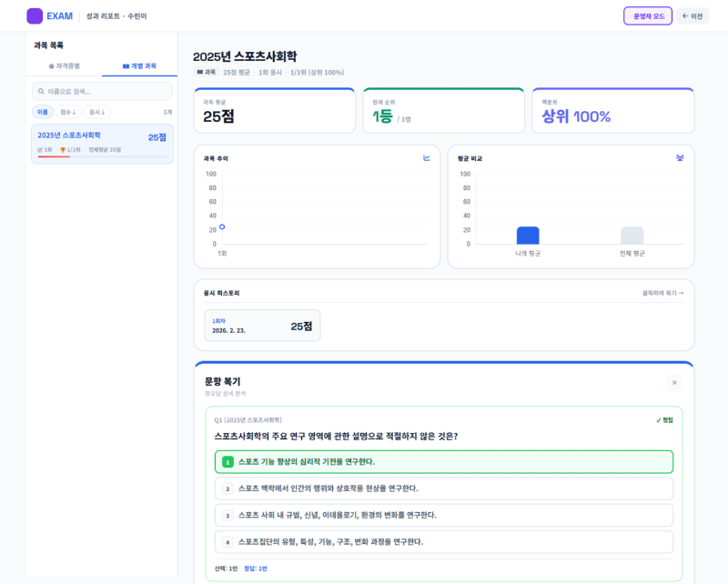Select answer option 1 about 심리적 기전
Image resolution: width=728 pixels, height=584 pixels.
tap(444, 462)
